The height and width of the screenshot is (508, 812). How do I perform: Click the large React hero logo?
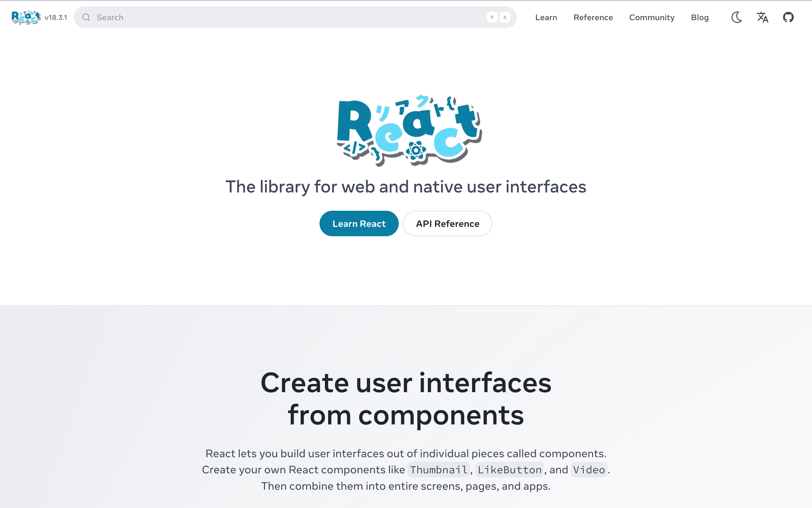[x=409, y=131]
